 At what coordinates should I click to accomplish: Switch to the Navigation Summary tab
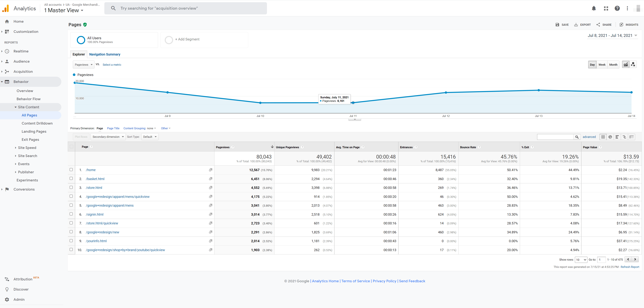(105, 54)
